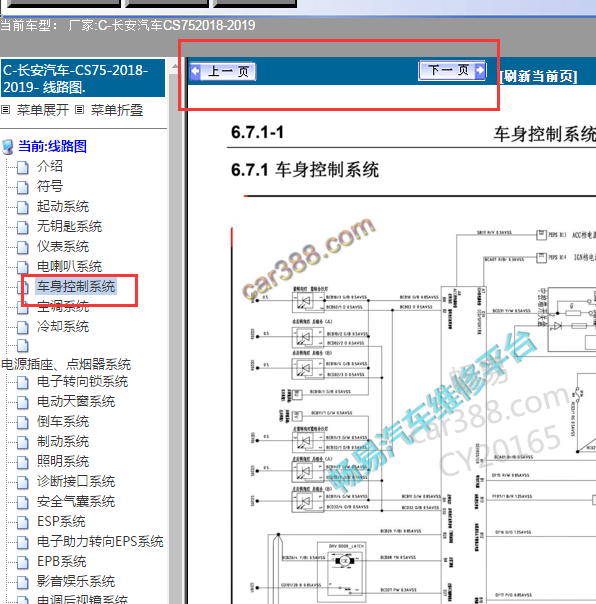Click the page icon beside 符号
Screen dimensions: 596x604
pyautogui.click(x=23, y=188)
